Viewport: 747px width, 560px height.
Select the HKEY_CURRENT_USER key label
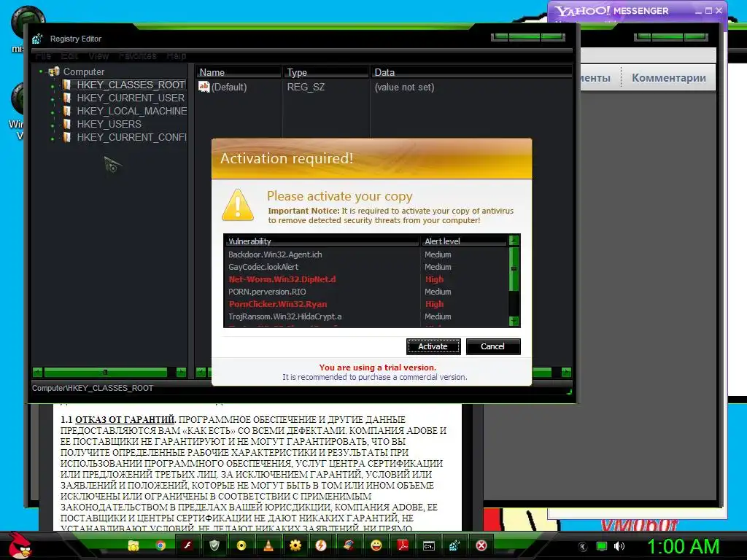tap(131, 98)
